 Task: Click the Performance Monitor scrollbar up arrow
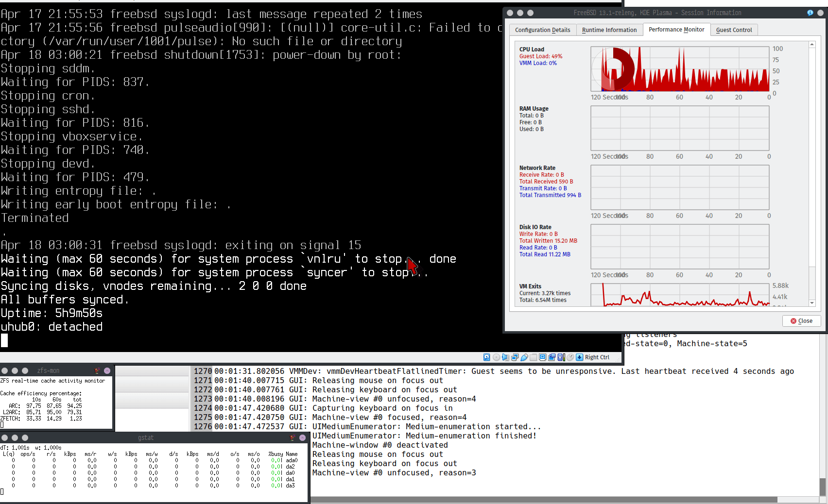pos(812,45)
